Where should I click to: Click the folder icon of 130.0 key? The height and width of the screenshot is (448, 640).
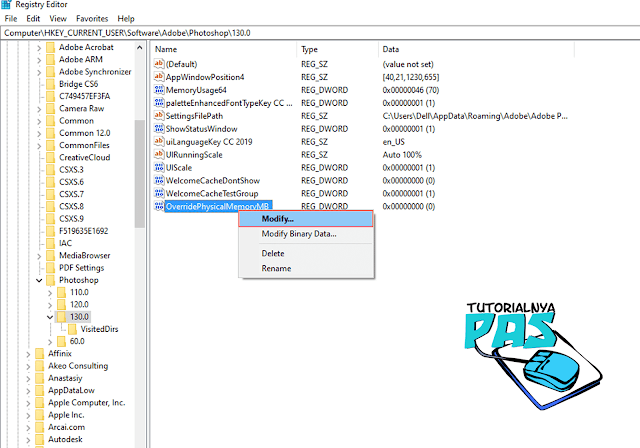click(61, 317)
